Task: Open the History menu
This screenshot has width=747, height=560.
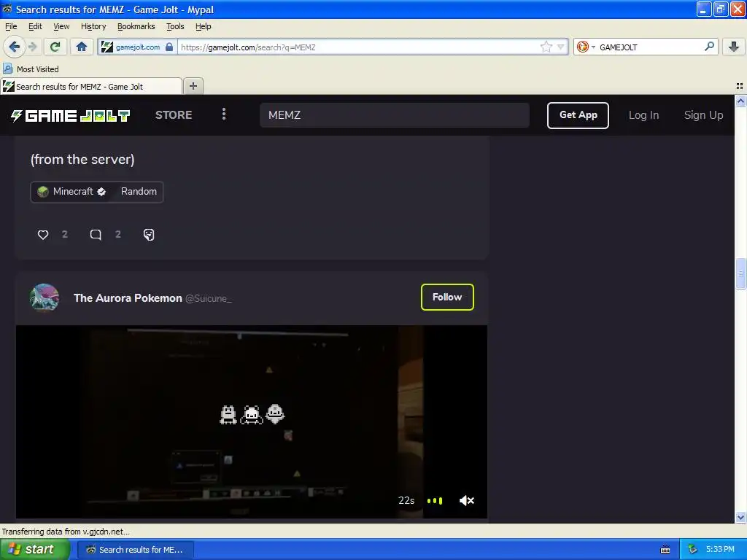Action: tap(93, 26)
